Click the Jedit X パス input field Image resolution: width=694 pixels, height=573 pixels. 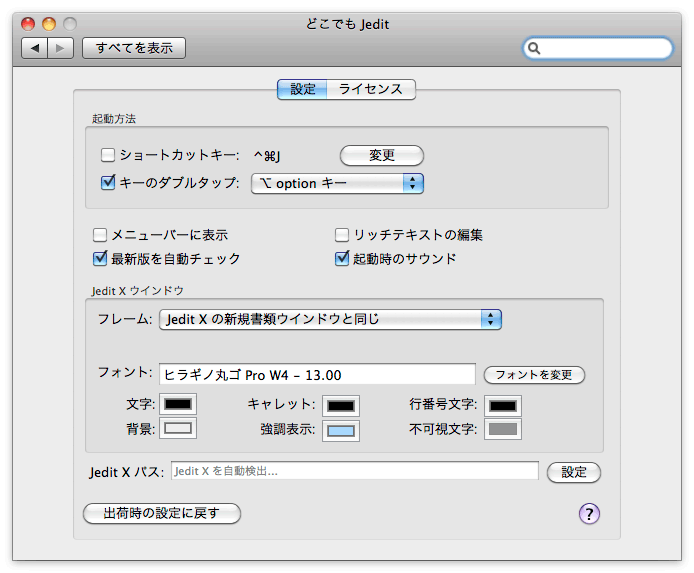click(355, 471)
